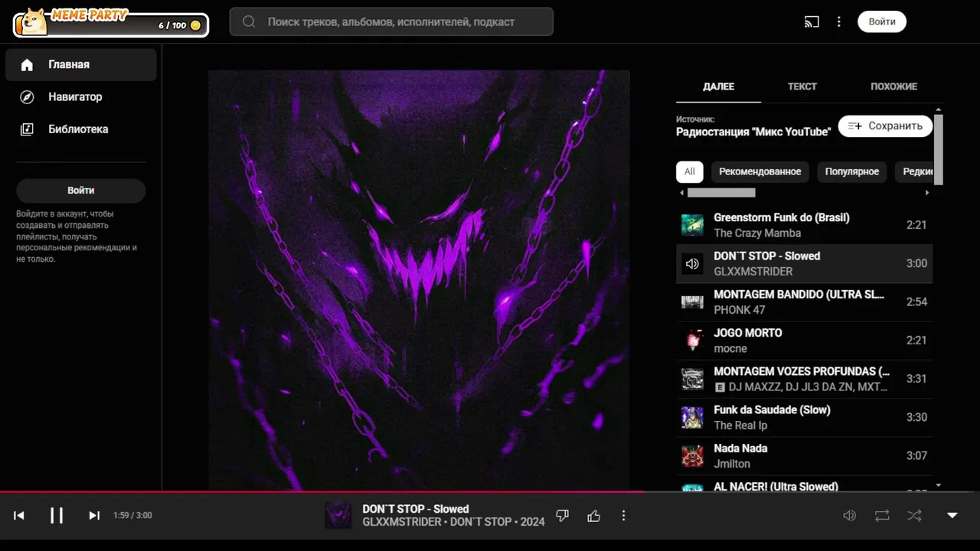Select the Редкие filter chip
Viewport: 980px width, 551px height.
(915, 171)
